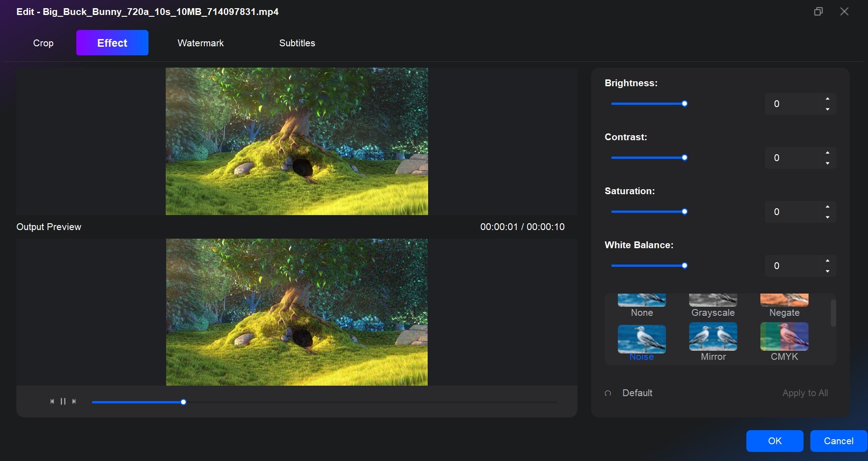Apply the Mirror effect

(x=713, y=340)
